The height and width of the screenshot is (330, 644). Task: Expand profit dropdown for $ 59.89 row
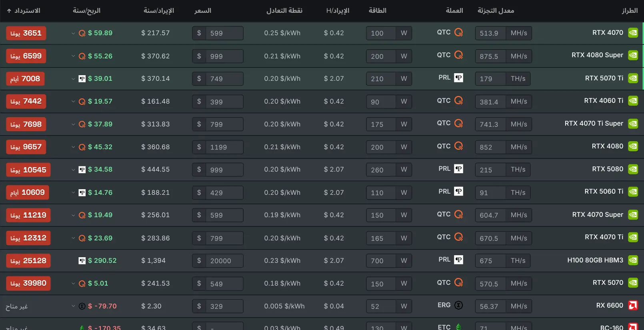pyautogui.click(x=73, y=33)
